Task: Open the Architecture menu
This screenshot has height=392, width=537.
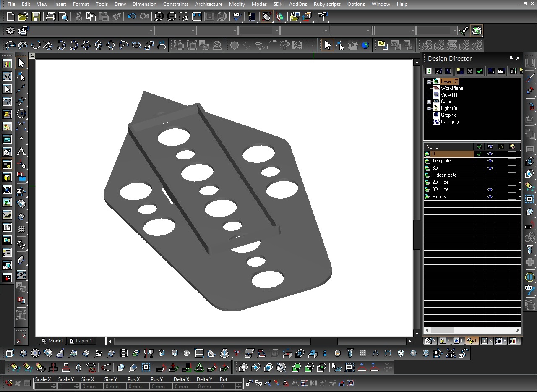Action: point(209,4)
